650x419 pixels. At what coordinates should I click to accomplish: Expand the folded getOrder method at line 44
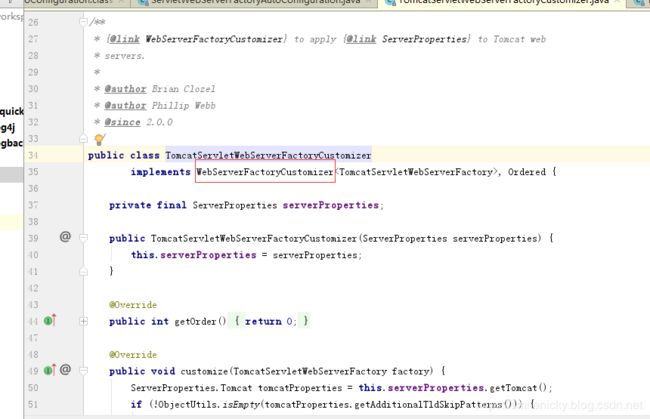pos(83,321)
